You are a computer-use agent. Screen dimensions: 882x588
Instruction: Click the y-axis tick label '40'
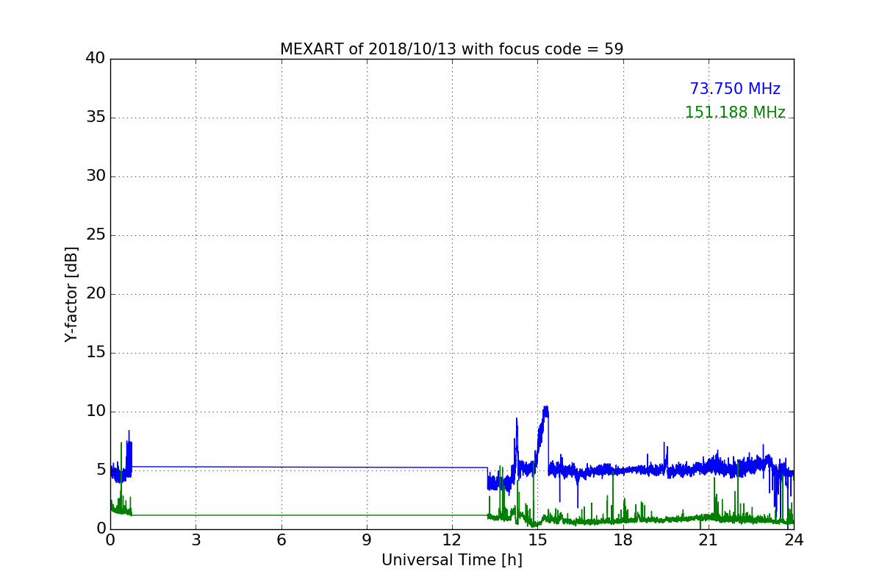click(96, 59)
